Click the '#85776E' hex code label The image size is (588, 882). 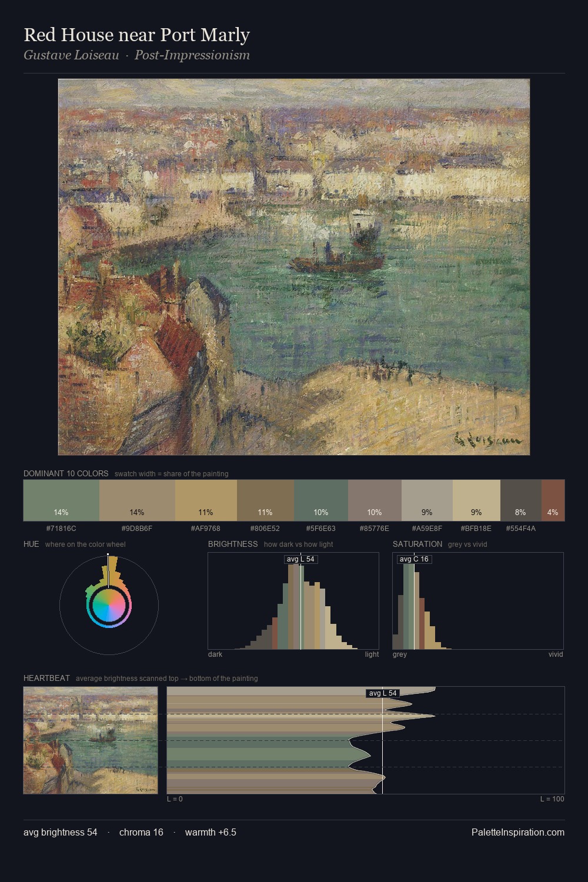[x=375, y=529]
